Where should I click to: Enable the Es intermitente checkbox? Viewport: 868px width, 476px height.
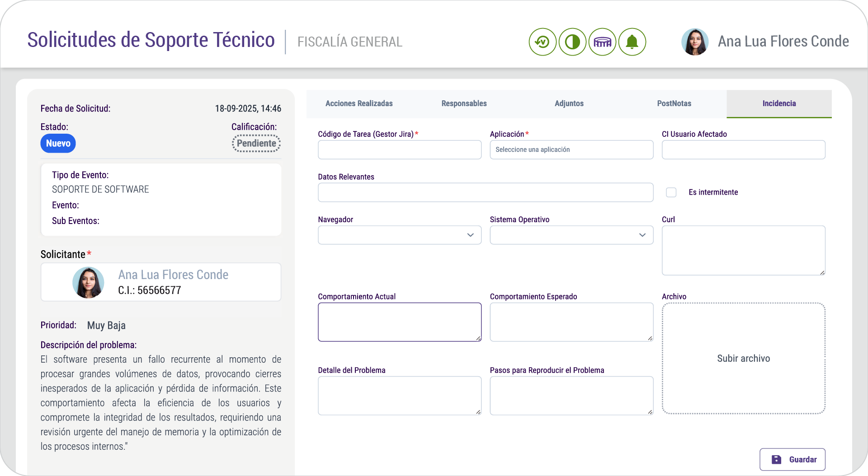[x=671, y=192]
